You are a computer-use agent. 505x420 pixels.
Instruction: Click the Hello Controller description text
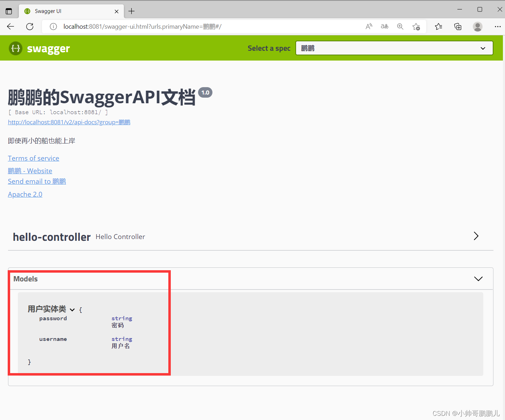[120, 237]
